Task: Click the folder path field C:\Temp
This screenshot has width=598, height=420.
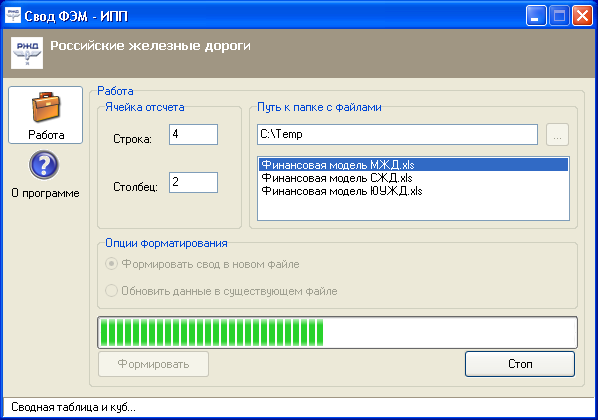Action: click(x=397, y=134)
